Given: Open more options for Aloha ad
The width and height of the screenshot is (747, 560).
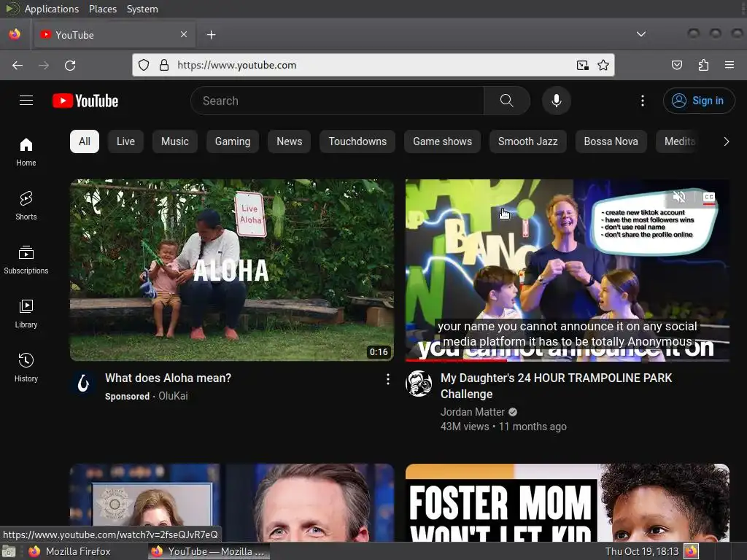Looking at the screenshot, I should click(388, 379).
